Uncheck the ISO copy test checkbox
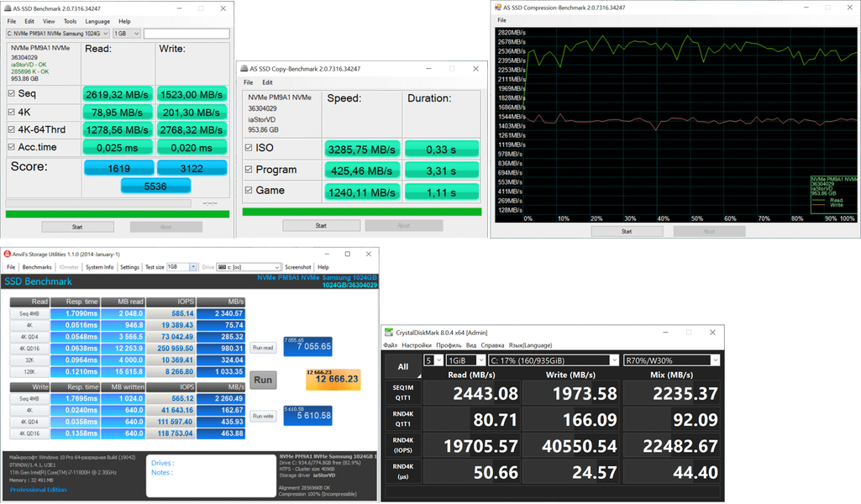The width and height of the screenshot is (861, 504). pyautogui.click(x=248, y=149)
